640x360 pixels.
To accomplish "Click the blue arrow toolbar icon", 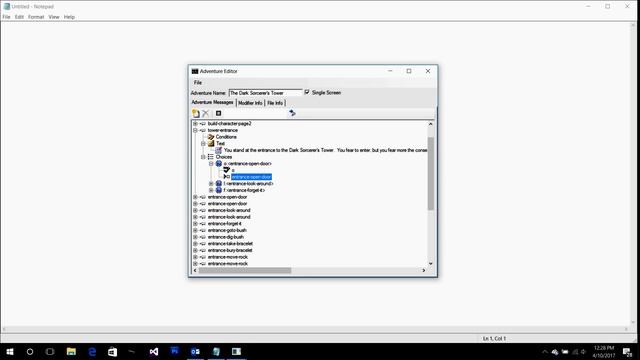I will click(292, 113).
